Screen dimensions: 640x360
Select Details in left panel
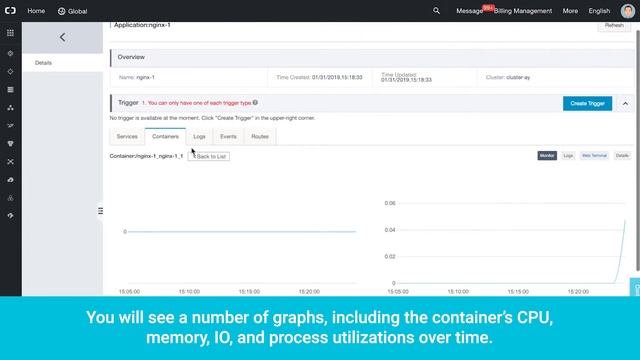[62, 63]
